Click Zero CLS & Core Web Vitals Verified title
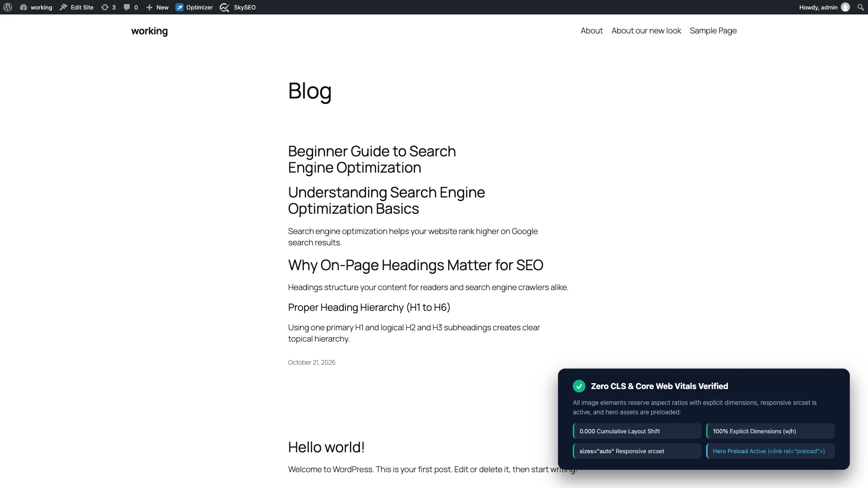 point(659,386)
